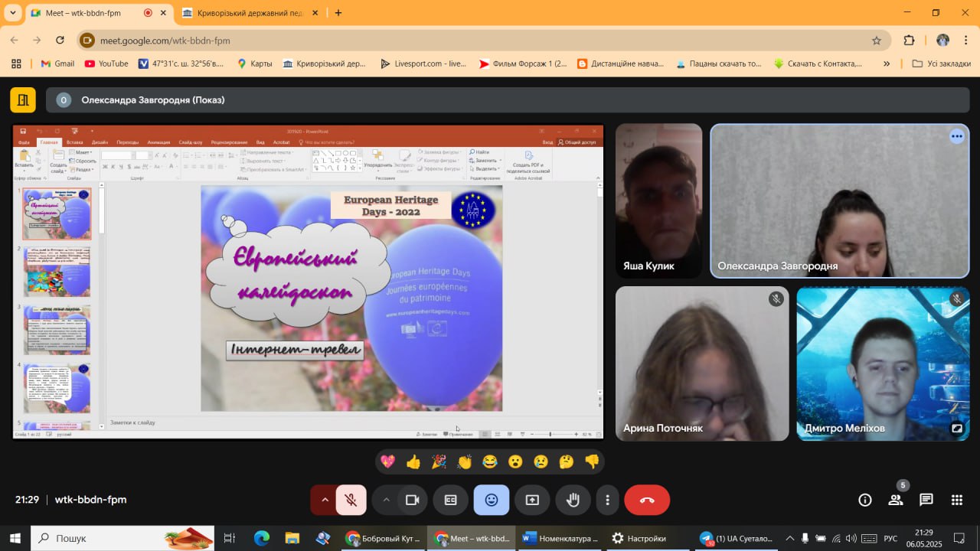Send the clapping hands reaction
Screen dimensions: 980x551
[465, 461]
